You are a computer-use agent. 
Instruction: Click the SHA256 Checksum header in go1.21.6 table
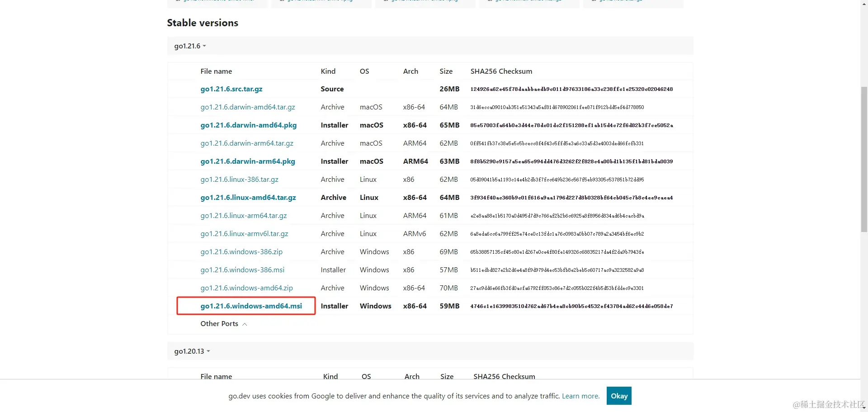pyautogui.click(x=501, y=71)
